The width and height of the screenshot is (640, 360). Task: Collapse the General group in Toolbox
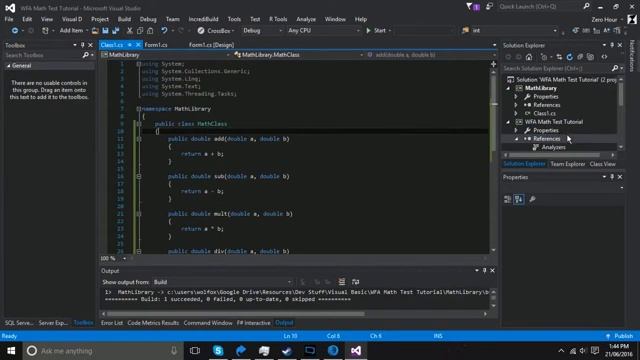8,66
